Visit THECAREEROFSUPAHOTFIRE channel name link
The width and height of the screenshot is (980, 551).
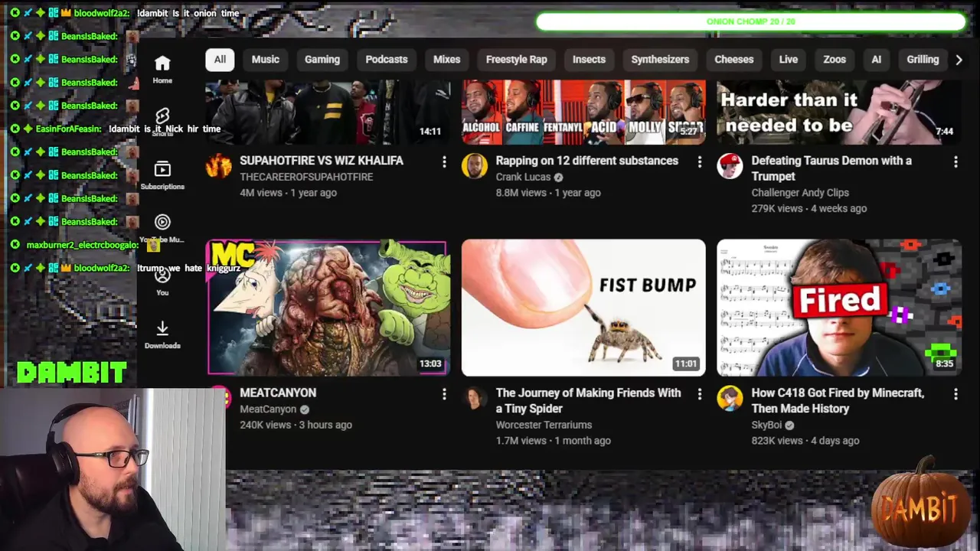[x=306, y=177]
